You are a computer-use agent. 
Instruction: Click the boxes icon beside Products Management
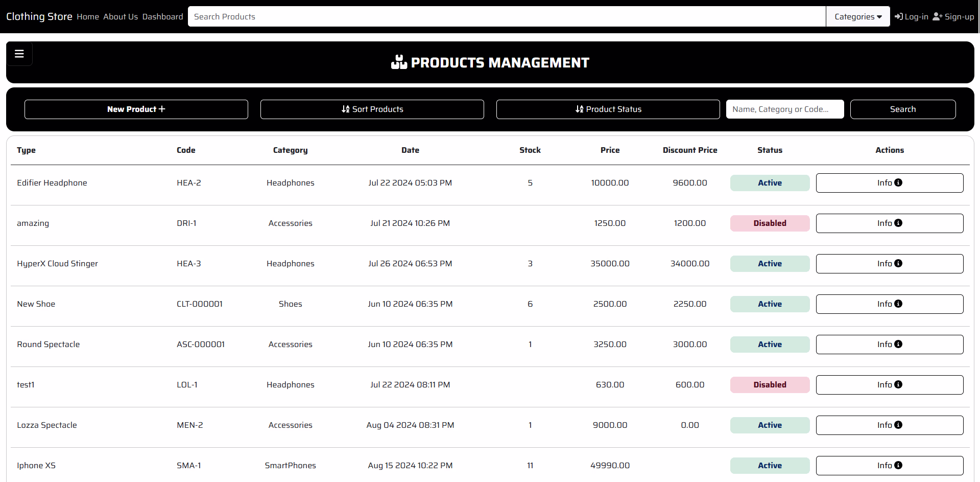(399, 62)
